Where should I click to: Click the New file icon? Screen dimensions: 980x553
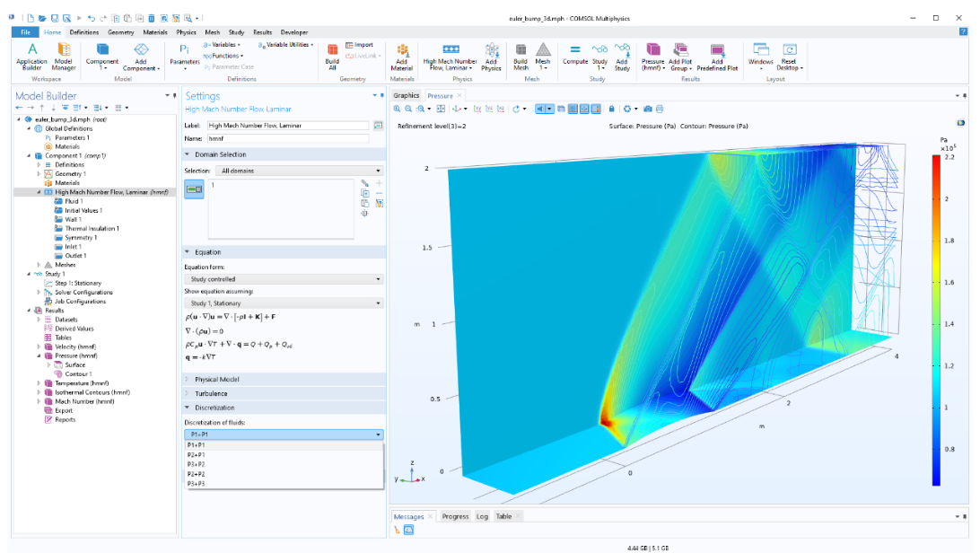(x=30, y=18)
